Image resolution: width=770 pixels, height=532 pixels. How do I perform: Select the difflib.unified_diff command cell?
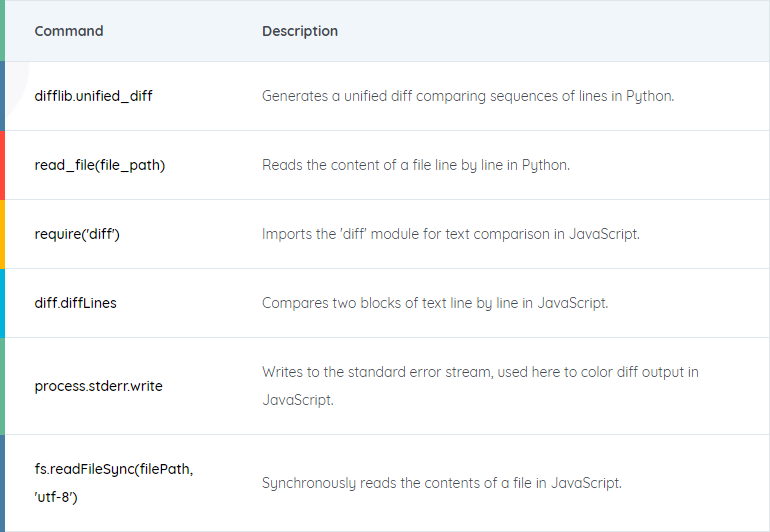93,96
